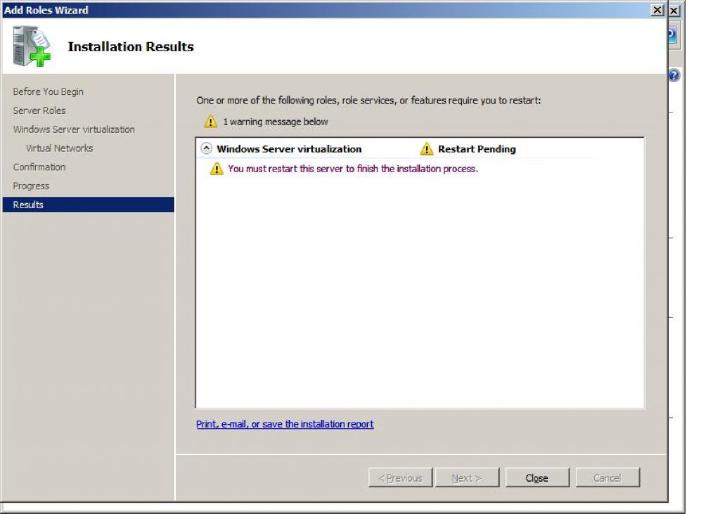The width and height of the screenshot is (720, 514).
Task: Open the print, e-mail, or save report link
Action: pos(285,424)
